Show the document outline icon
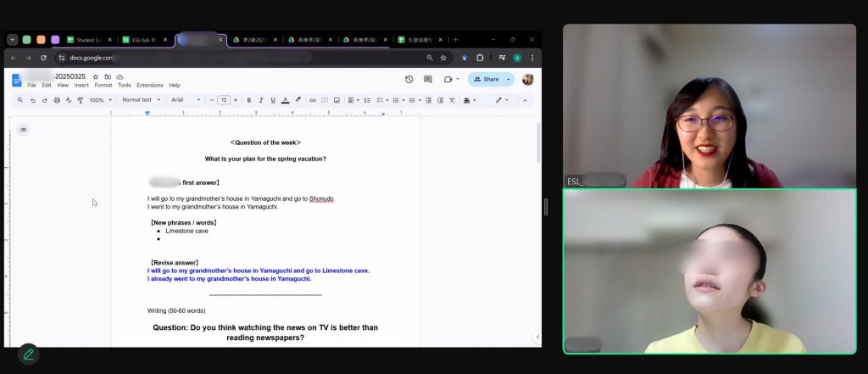Image resolution: width=868 pixels, height=374 pixels. (23, 130)
